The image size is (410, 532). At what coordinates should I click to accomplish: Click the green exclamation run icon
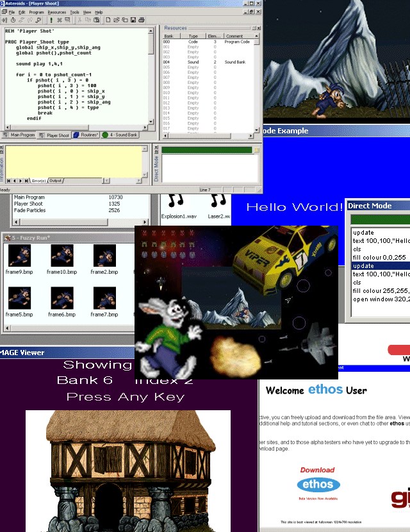coord(51,21)
